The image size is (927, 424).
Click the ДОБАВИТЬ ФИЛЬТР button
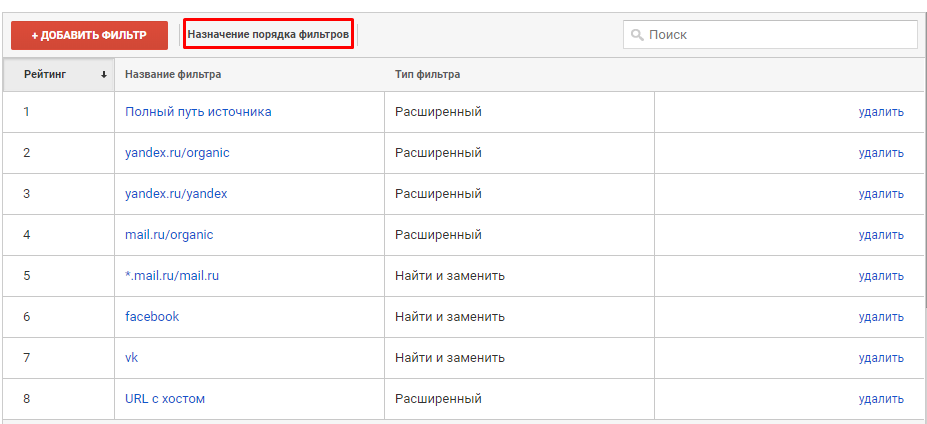[89, 35]
